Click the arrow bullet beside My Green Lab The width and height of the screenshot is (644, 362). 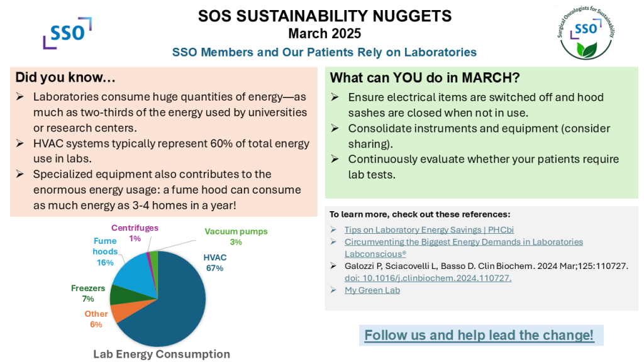tap(333, 290)
